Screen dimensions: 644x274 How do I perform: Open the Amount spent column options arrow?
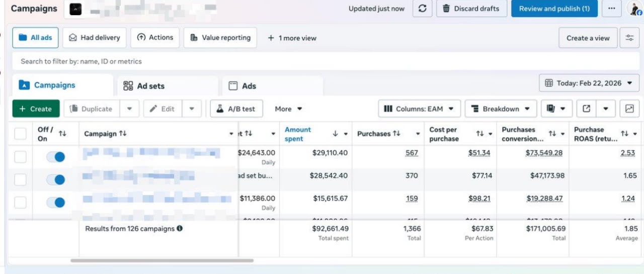346,134
